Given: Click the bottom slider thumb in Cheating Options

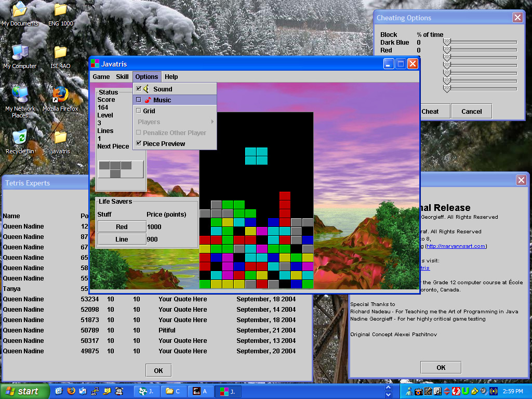Looking at the screenshot, I should pyautogui.click(x=447, y=88).
